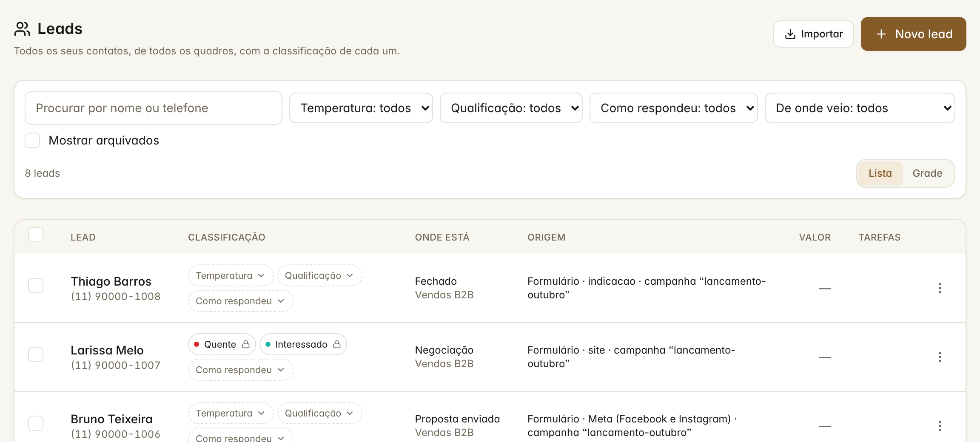Click the lock icon on Quente tag
The height and width of the screenshot is (442, 980).
[246, 344]
